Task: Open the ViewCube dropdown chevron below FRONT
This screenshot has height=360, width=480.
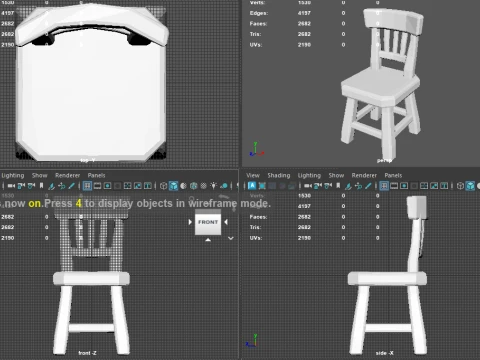Action: click(231, 238)
